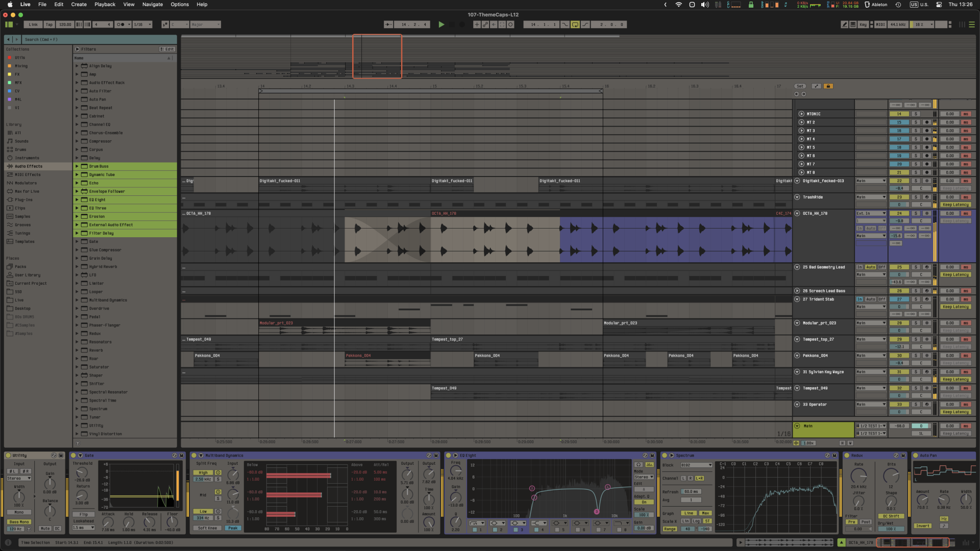Viewport: 980px width, 551px height.
Task: Toggle the computer MIDI keyboard icon
Action: coord(853,24)
